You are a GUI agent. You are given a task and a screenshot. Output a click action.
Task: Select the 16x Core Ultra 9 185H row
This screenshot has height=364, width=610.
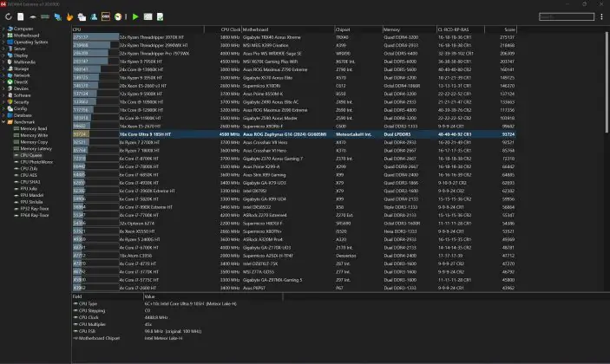pos(294,134)
